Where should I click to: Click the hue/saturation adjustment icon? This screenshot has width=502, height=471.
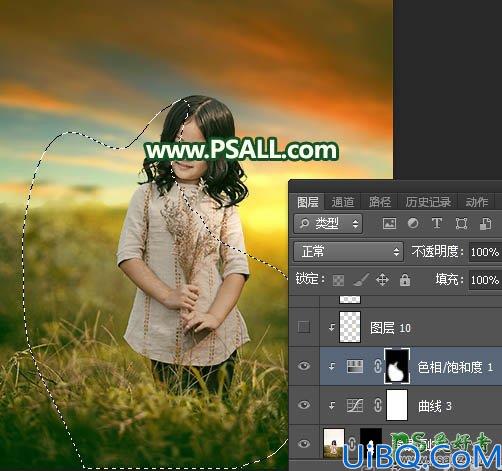point(355,366)
